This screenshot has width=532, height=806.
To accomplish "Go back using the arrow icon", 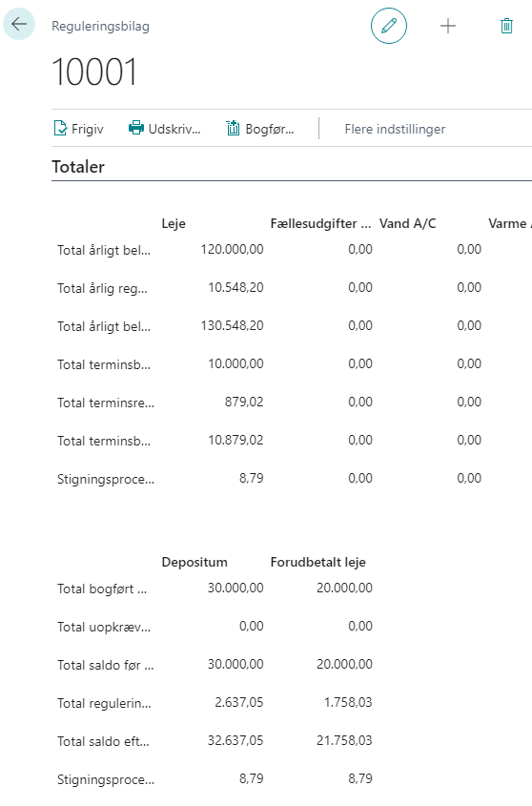I will [19, 24].
